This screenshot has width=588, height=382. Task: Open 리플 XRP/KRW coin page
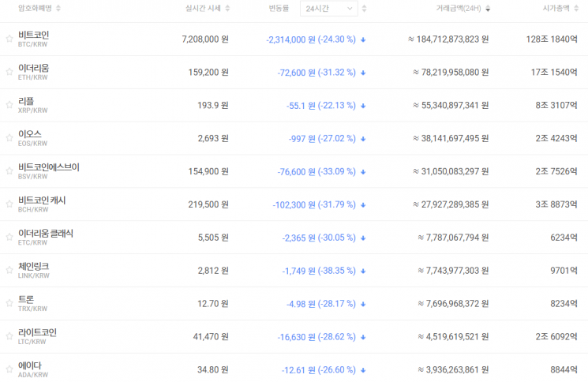(x=32, y=105)
